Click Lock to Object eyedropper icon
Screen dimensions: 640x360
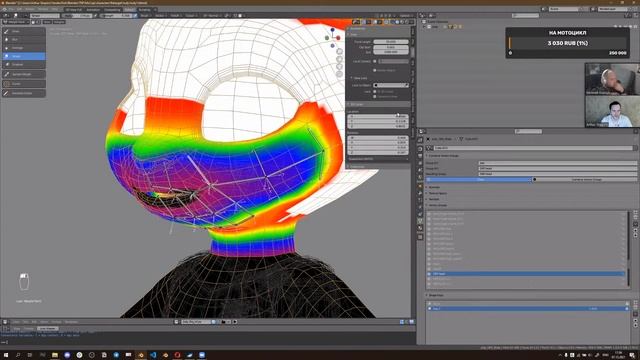pos(407,85)
